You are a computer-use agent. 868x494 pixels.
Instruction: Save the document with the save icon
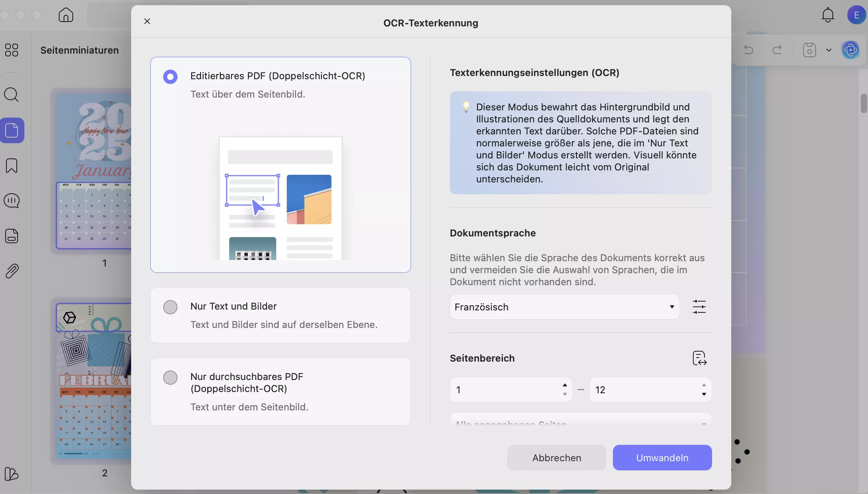tap(809, 50)
